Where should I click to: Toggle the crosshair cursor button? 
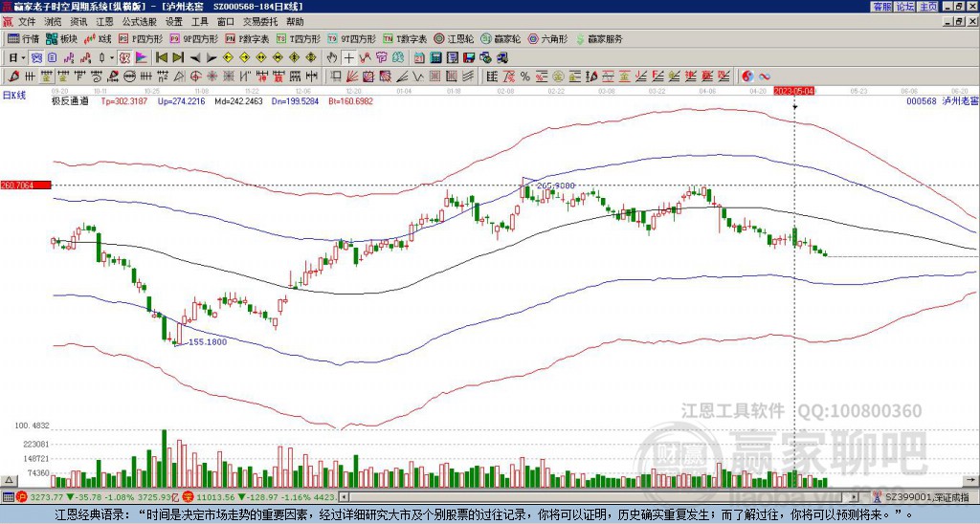(348, 57)
